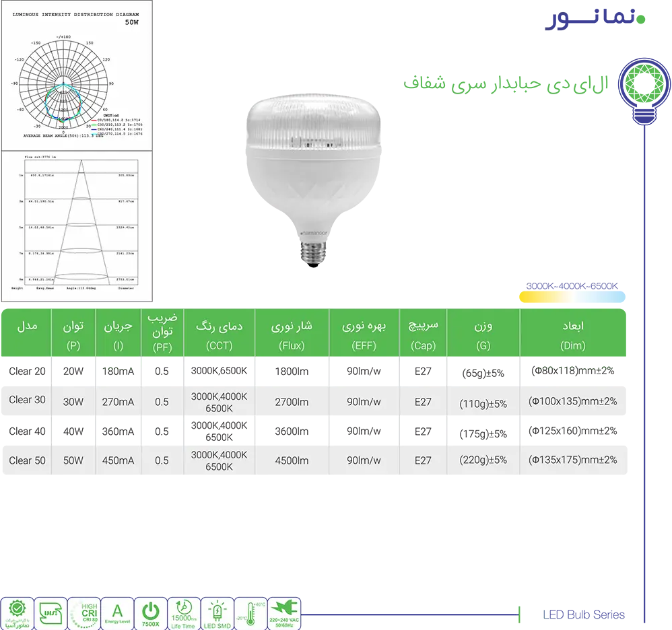
Task: Select the Flux column header
Action: [x=292, y=335]
